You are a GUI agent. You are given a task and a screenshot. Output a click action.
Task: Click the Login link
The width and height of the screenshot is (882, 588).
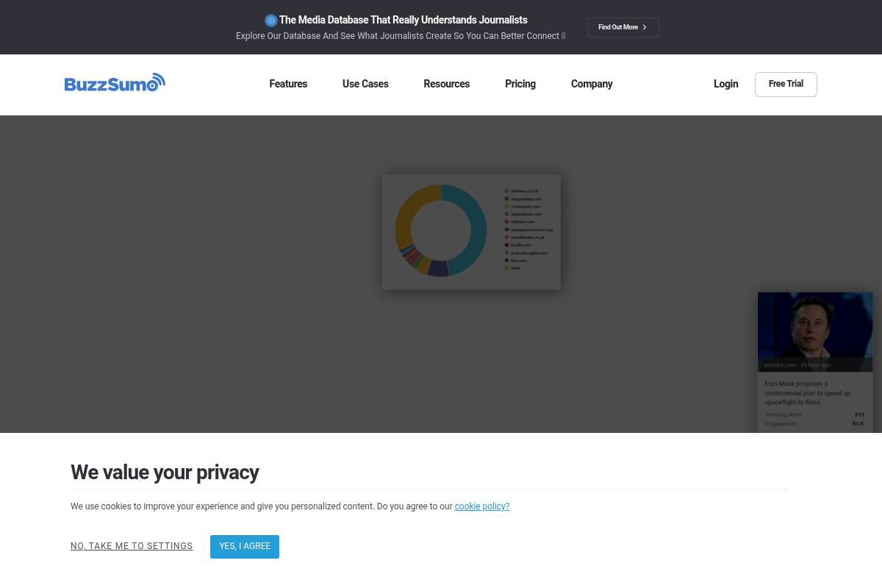[725, 84]
